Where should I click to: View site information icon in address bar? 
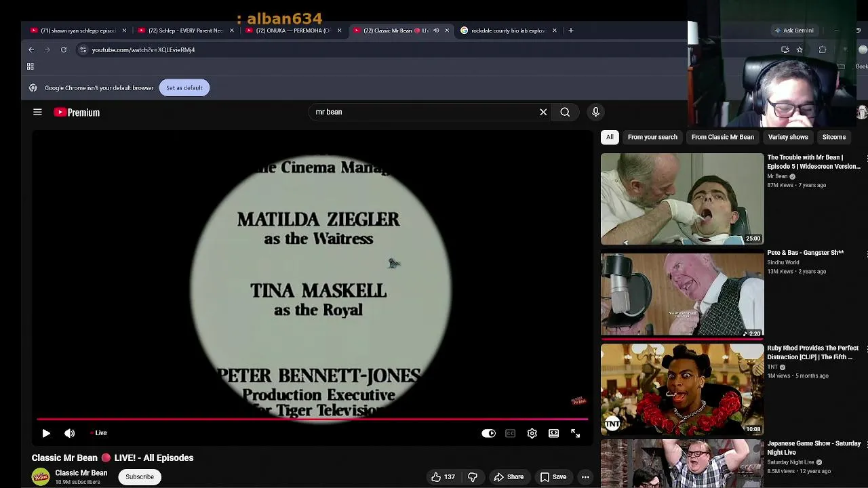tap(83, 49)
